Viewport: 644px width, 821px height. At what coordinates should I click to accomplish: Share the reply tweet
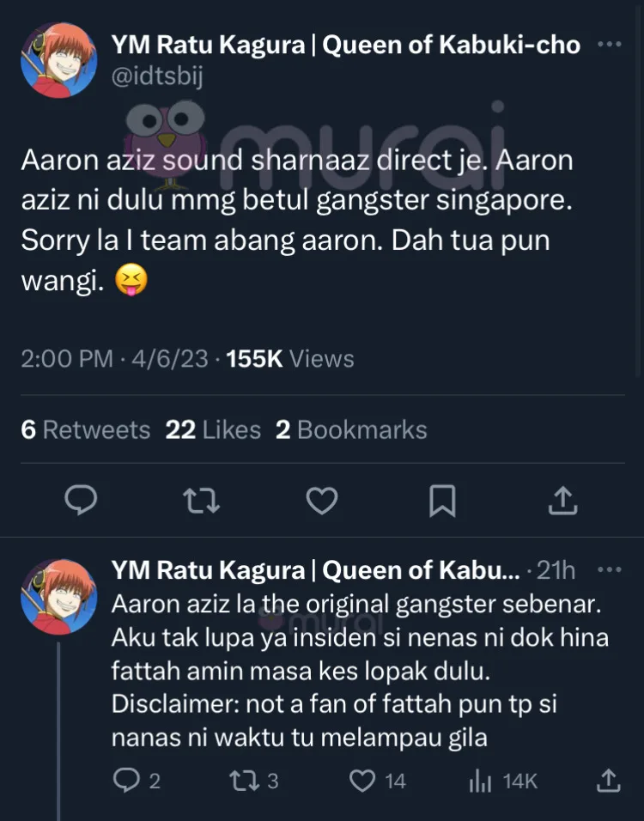click(x=607, y=780)
